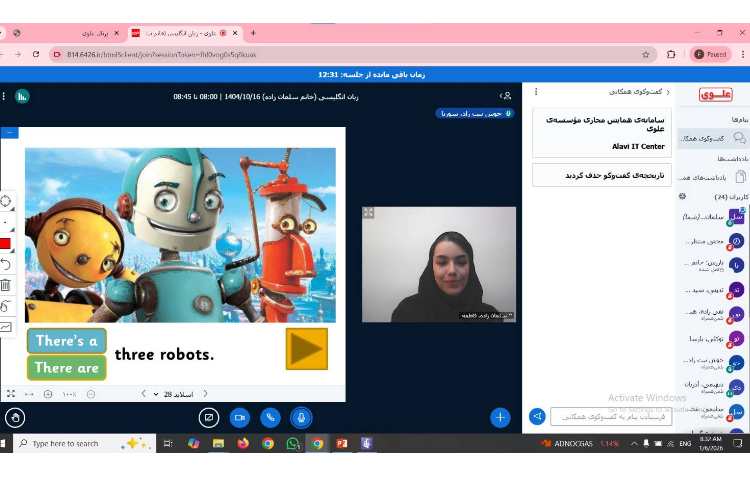Click the talking indicator pill
The height and width of the screenshot is (480, 750).
[x=474, y=114]
